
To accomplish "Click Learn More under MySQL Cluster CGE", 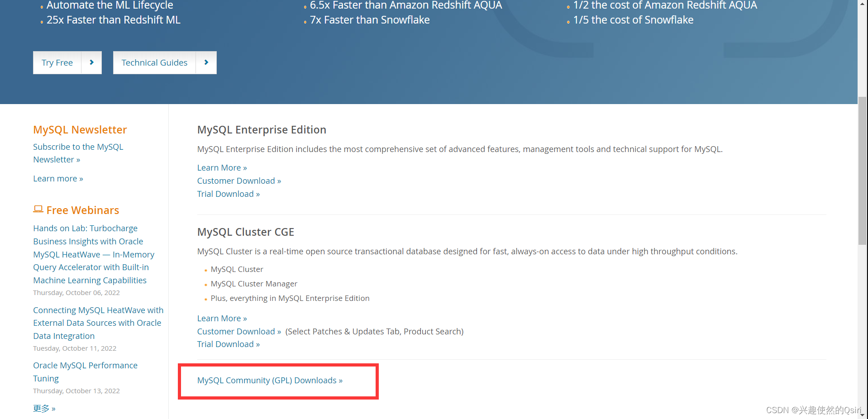I will coord(222,318).
